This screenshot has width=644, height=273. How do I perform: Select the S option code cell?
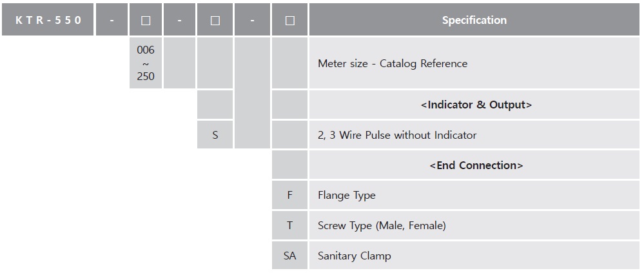[215, 135]
